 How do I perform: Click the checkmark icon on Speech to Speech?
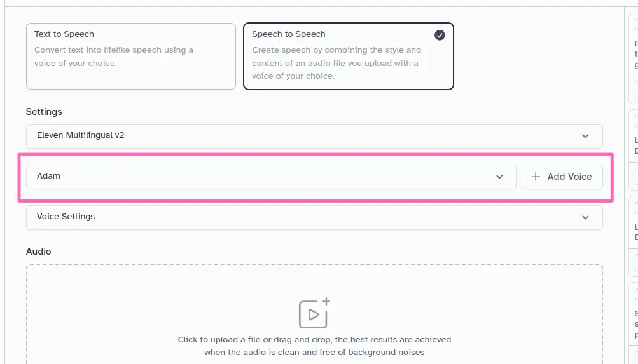440,36
